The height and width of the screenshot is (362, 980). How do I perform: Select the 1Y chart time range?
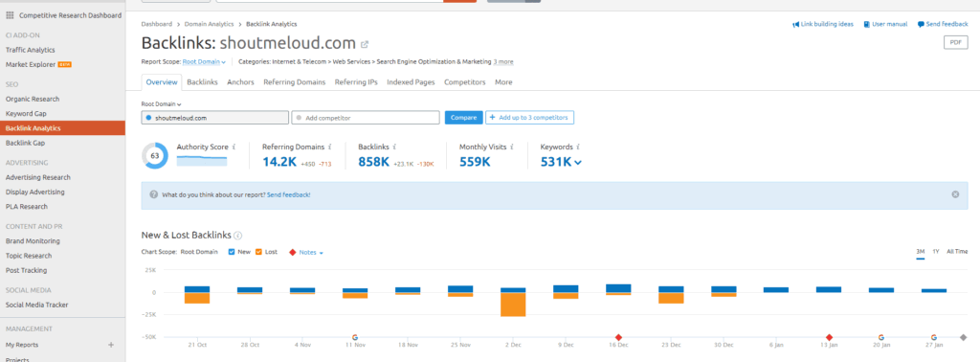tap(936, 251)
